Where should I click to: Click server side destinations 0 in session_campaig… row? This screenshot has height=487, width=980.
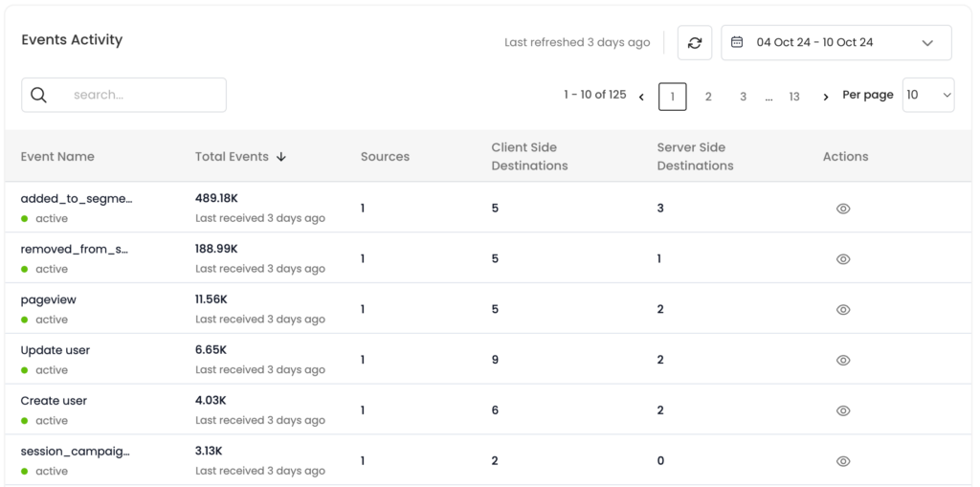[x=660, y=461]
